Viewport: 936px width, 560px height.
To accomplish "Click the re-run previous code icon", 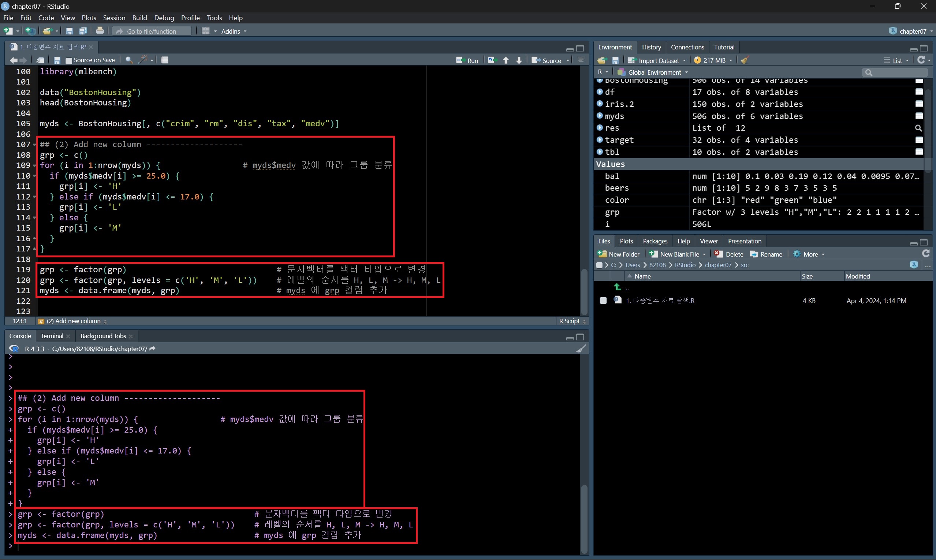I will click(x=491, y=60).
